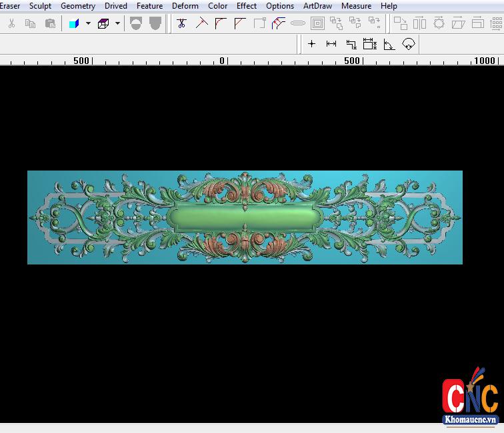Select the horizontal distance measure tool
The image size is (504, 433).
[x=331, y=44]
